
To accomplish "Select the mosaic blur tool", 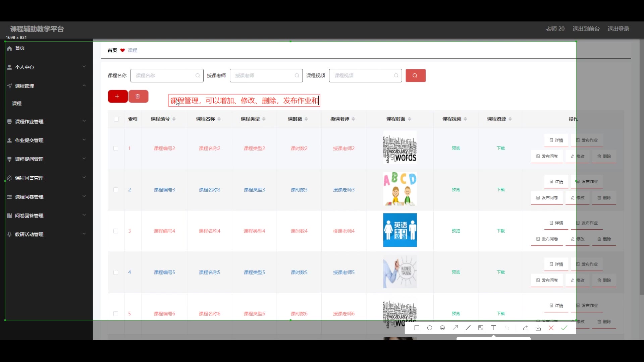I will 481,328.
